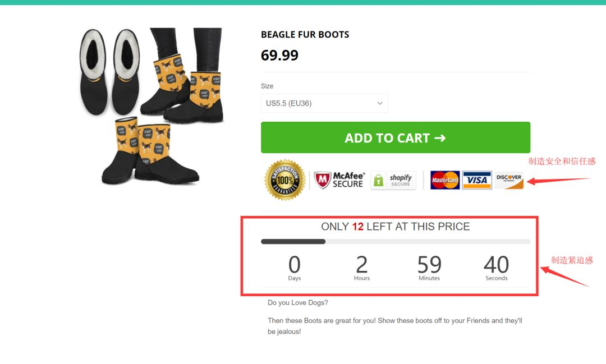This screenshot has height=364, width=606.
Task: Click the McAfee Secure badge
Action: coord(339,180)
